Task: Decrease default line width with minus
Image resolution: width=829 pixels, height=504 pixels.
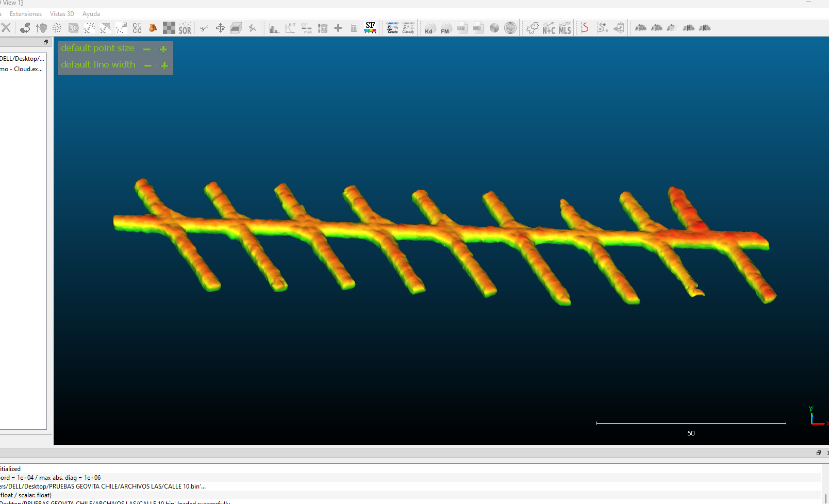Action: click(148, 66)
